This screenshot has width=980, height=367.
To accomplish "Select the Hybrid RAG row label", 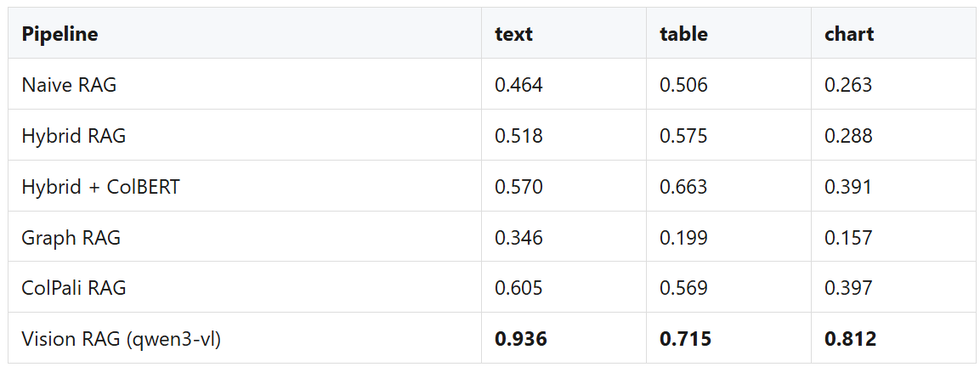I will click(x=74, y=136).
